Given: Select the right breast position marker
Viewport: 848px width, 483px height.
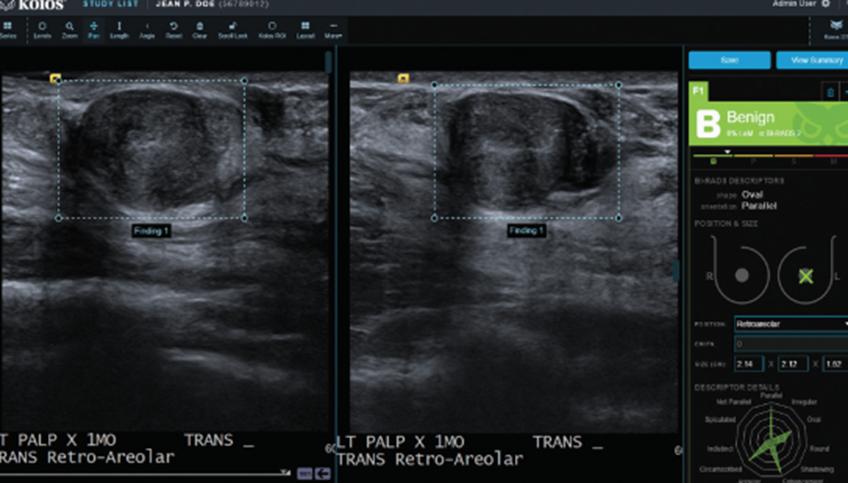Looking at the screenshot, I should (741, 275).
